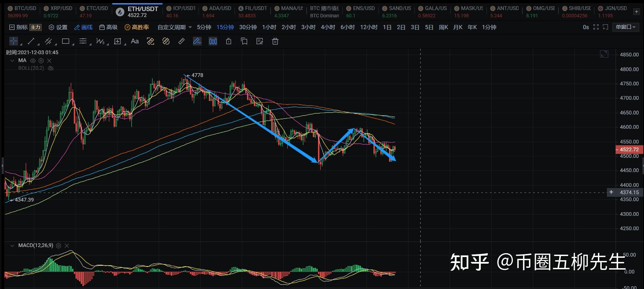Switch to the JGN/USD pair tab
The width and height of the screenshot is (644, 289).
(612, 11)
